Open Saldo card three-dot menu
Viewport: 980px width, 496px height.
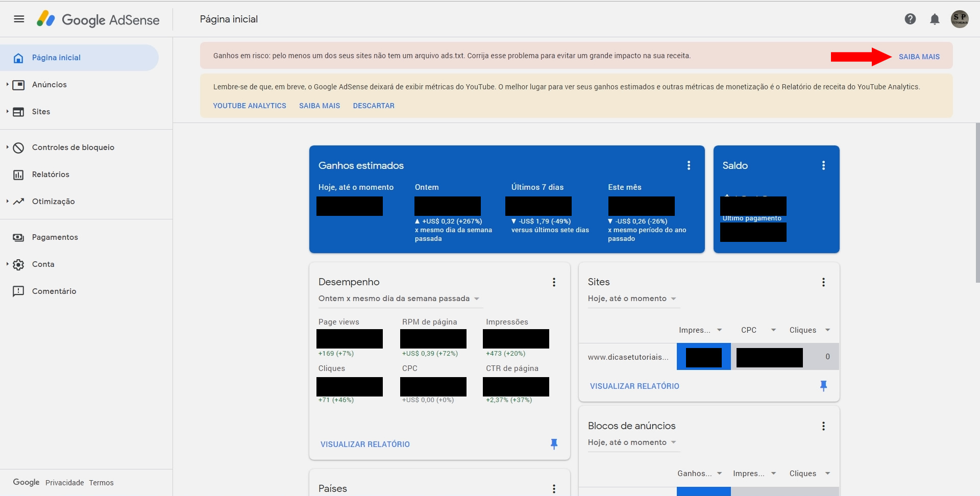point(823,165)
